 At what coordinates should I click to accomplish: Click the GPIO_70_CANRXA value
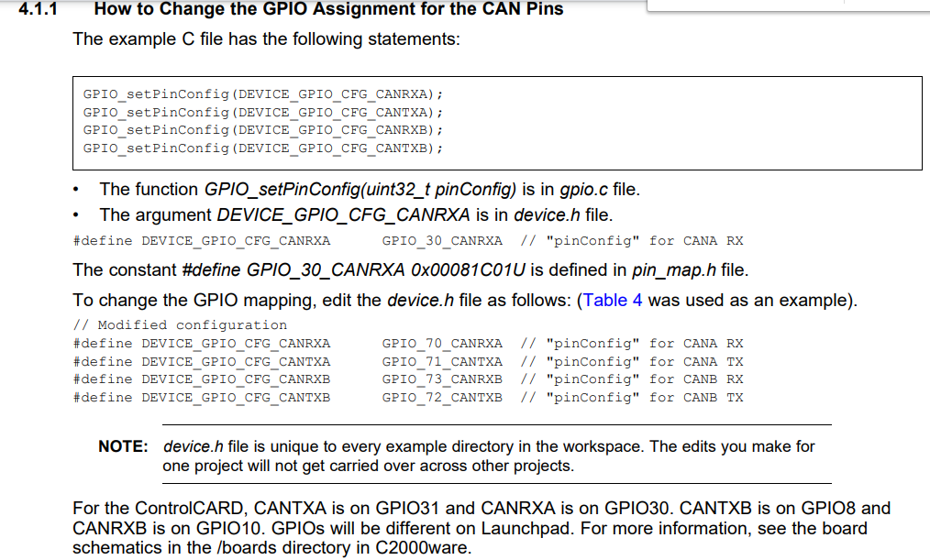point(442,344)
